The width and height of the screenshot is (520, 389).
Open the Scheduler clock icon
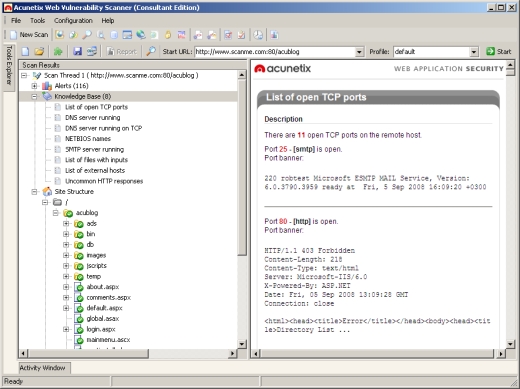(x=258, y=35)
